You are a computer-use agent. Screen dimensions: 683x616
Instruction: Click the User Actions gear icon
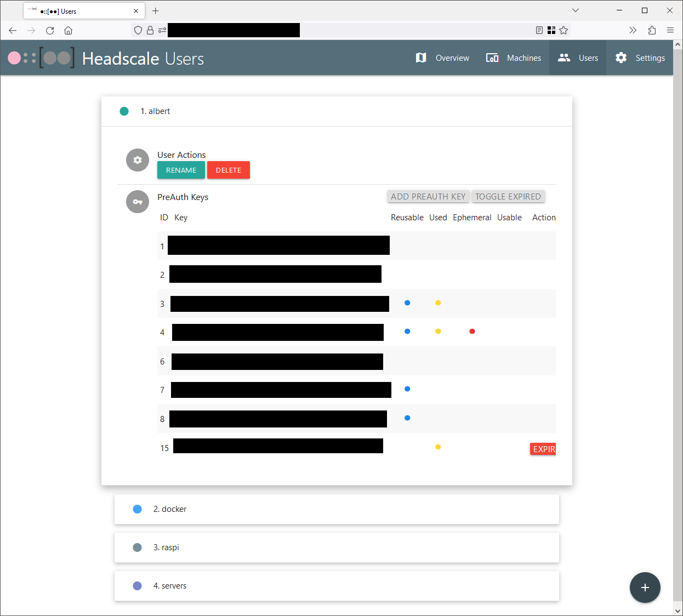138,160
